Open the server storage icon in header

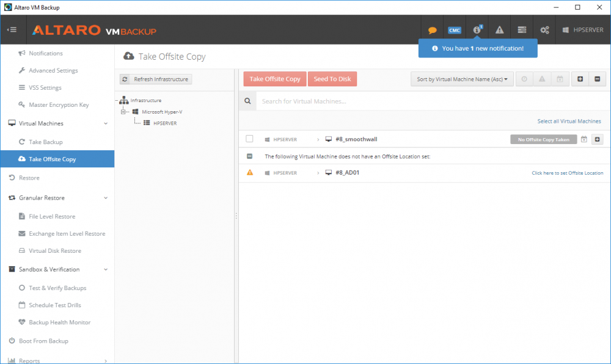coord(522,30)
